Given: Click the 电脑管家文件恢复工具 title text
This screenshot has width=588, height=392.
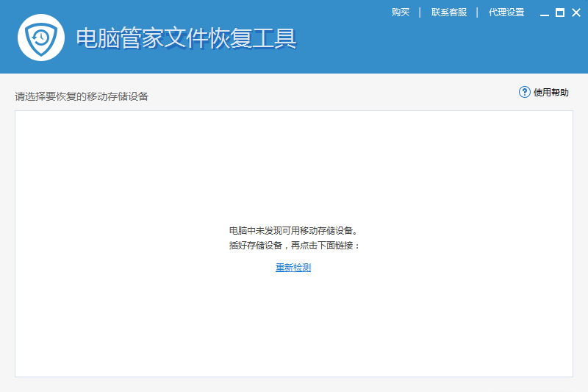Looking at the screenshot, I should (187, 38).
